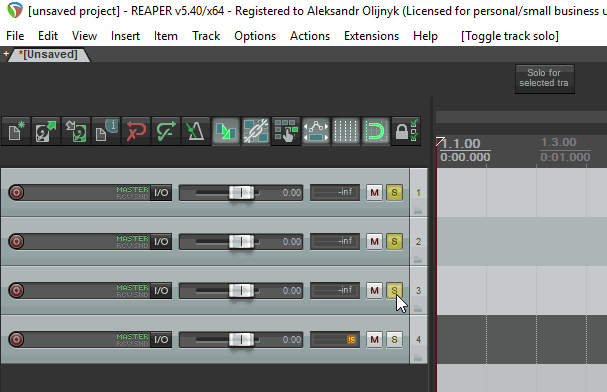The width and height of the screenshot is (607, 392).
Task: Mute track 2 with M button
Action: pyautogui.click(x=374, y=241)
